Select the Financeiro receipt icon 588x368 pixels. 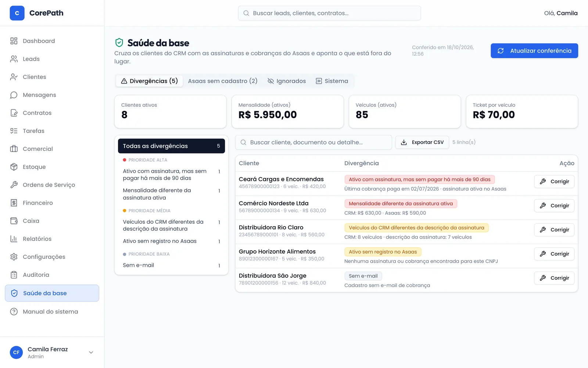coord(14,203)
